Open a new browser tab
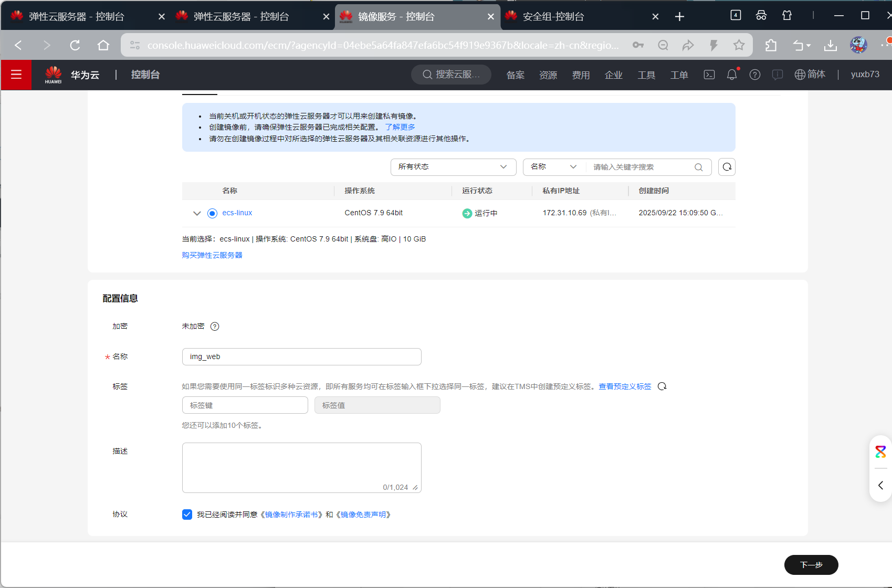 (679, 17)
